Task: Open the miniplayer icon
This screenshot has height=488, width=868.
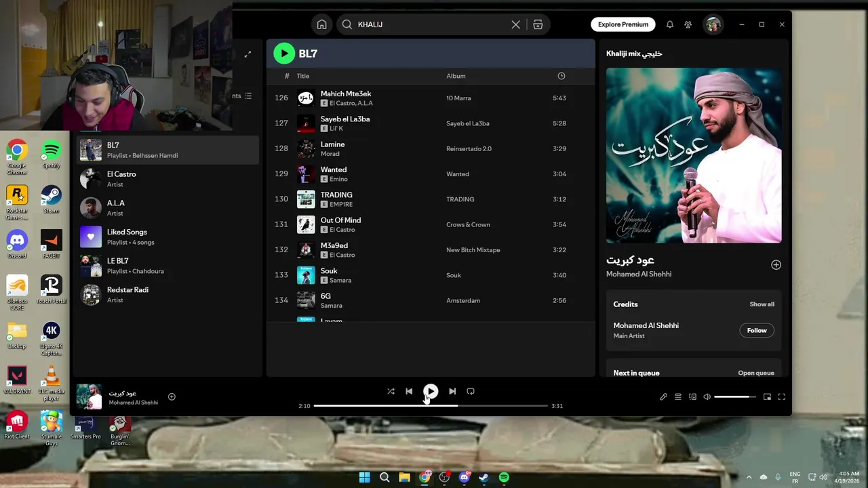Action: point(767,397)
